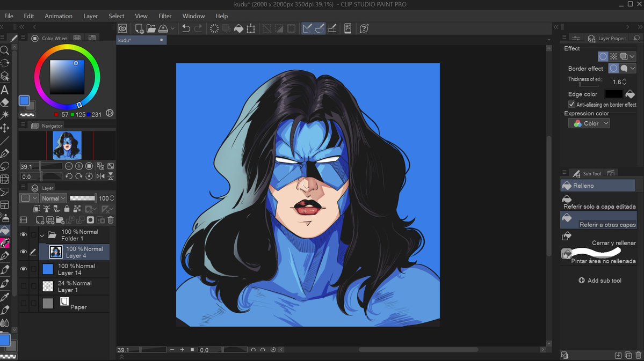Undo the last action
644x361 pixels.
coord(186,28)
